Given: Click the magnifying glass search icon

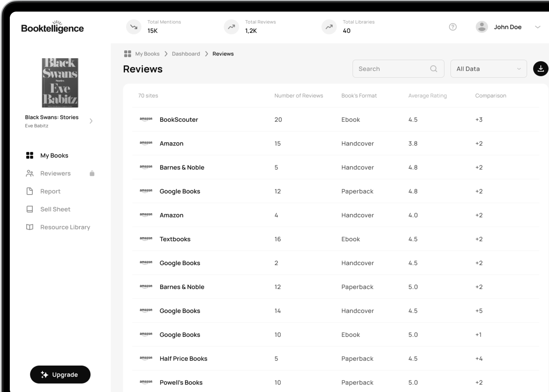Looking at the screenshot, I should pos(434,69).
